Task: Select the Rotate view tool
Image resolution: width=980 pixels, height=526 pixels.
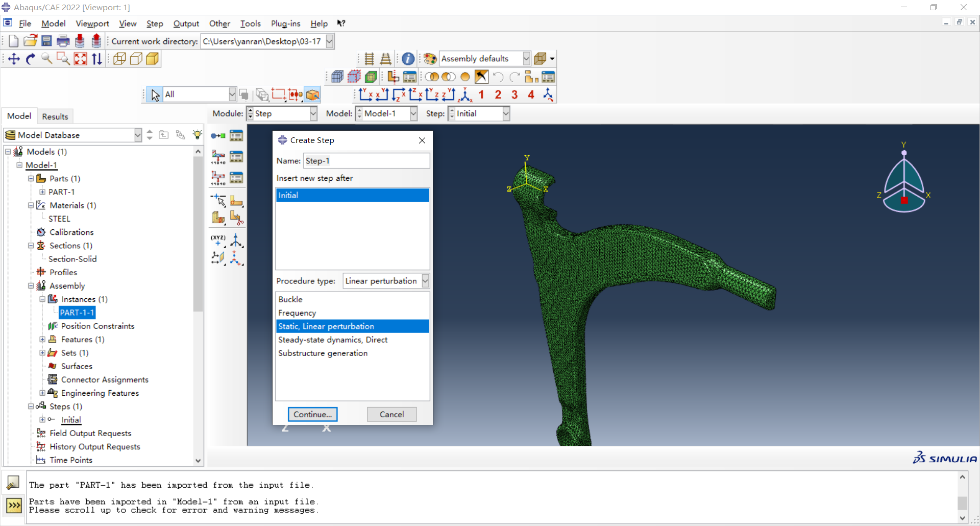Action: click(31, 59)
